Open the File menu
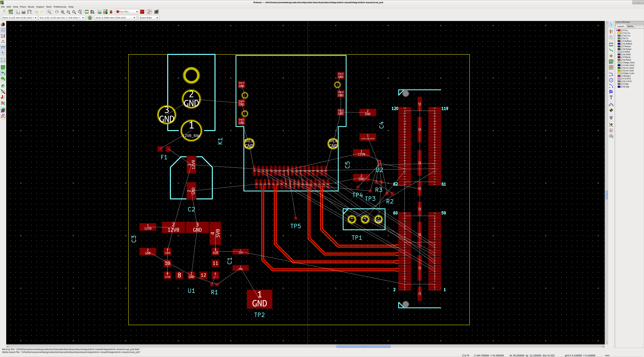This screenshot has width=644, height=357. click(3, 7)
